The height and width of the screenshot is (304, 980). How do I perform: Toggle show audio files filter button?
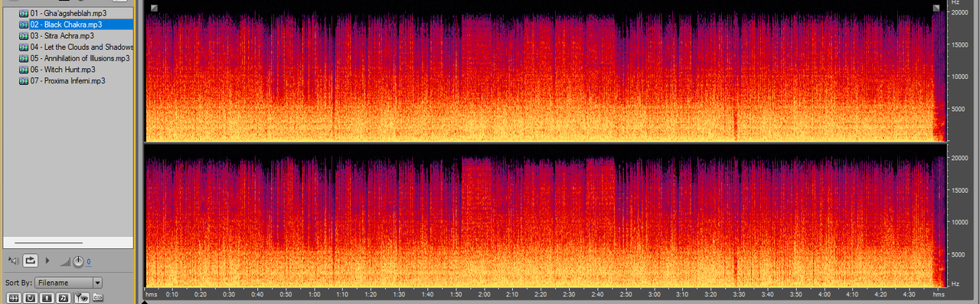13,297
